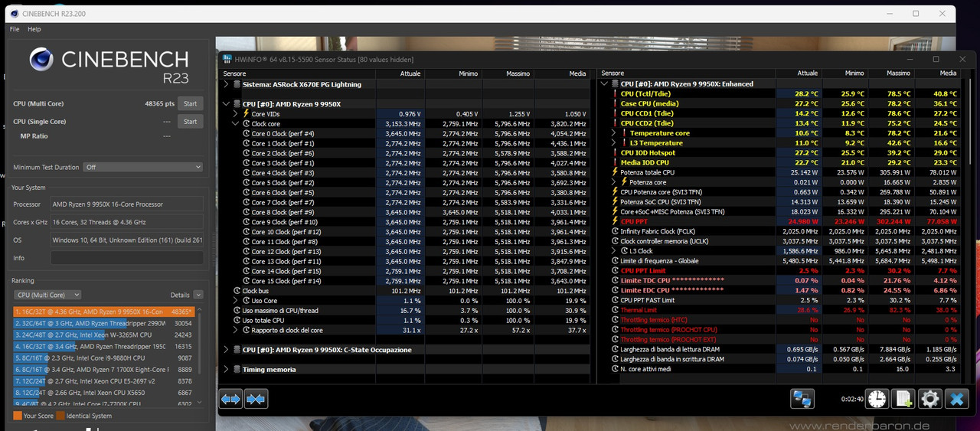Viewport: 980px width, 431px height.
Task: Expand Rapporto di clock del core
Action: click(236, 330)
